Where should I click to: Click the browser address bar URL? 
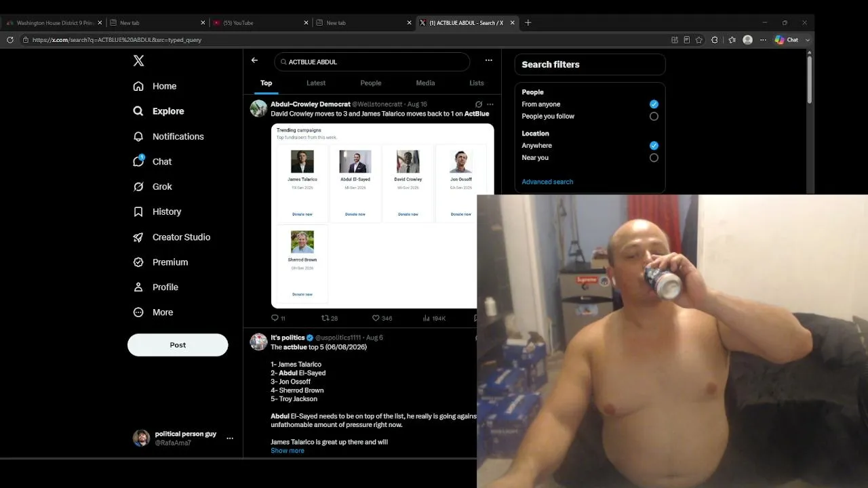[x=117, y=40]
